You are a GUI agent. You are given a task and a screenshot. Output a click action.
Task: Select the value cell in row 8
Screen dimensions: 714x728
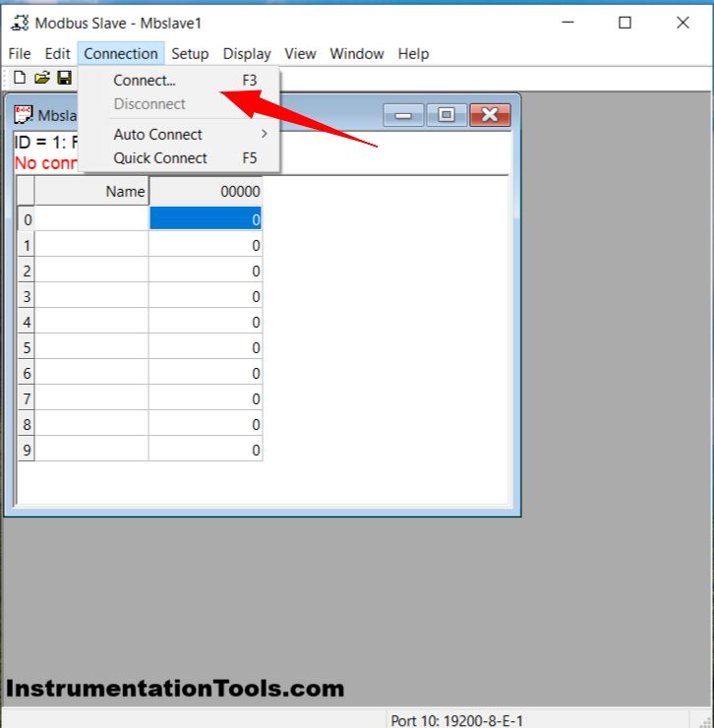[206, 423]
